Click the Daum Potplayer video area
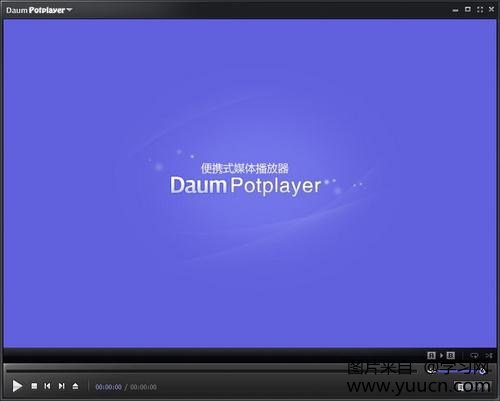Viewport: 500px width, 401px height. tap(250, 183)
